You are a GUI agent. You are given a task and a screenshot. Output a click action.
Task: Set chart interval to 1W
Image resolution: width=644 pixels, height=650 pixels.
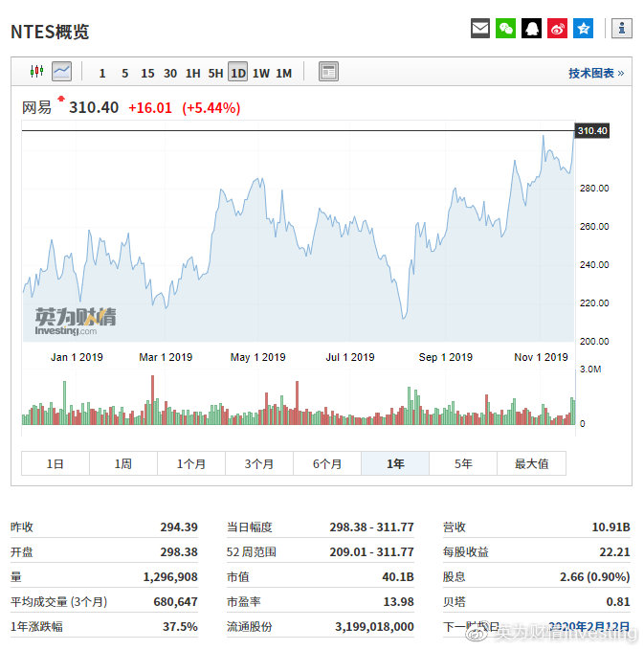coord(261,74)
